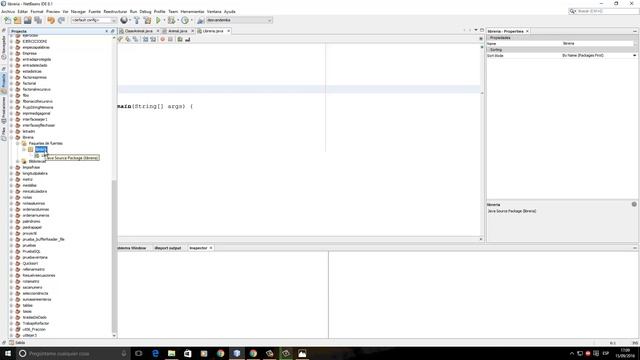The height and width of the screenshot is (360, 640).
Task: Open the Reestructurar menu
Action: click(115, 11)
